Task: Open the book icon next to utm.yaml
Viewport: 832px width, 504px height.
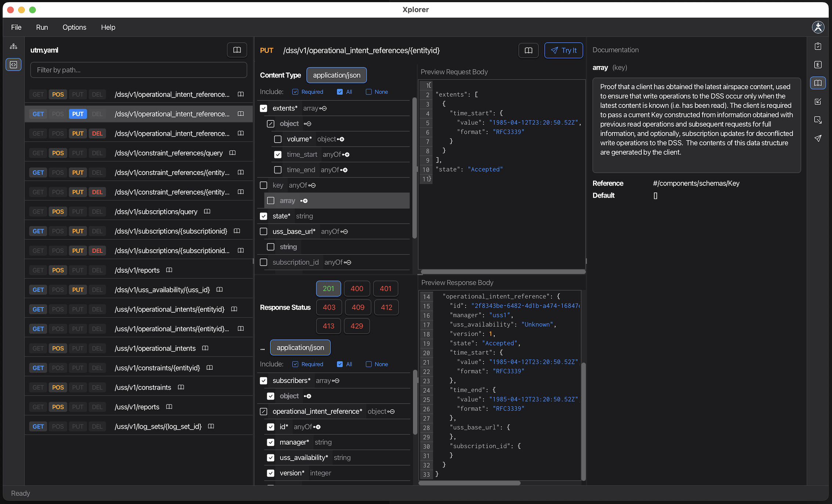Action: tap(237, 50)
